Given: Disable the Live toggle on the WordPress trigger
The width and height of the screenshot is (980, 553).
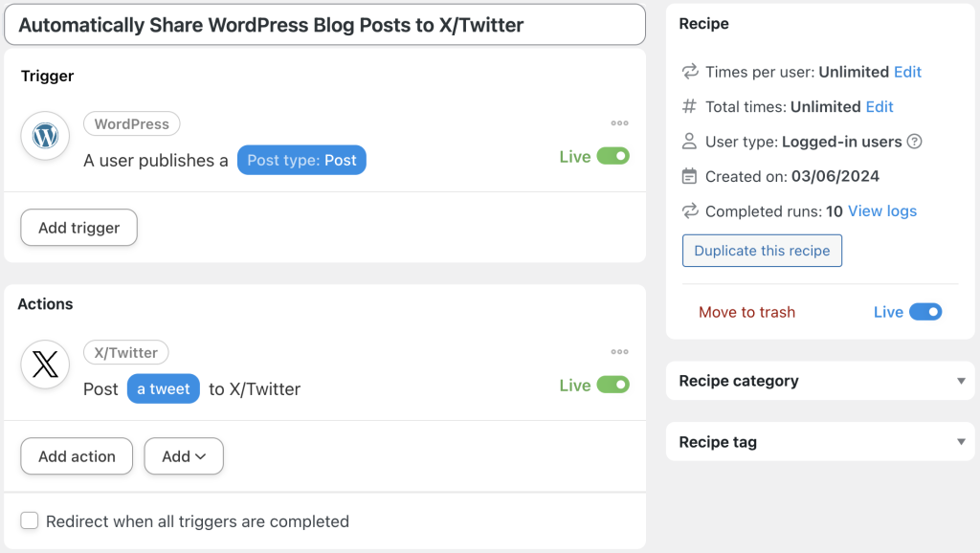Looking at the screenshot, I should click(616, 155).
